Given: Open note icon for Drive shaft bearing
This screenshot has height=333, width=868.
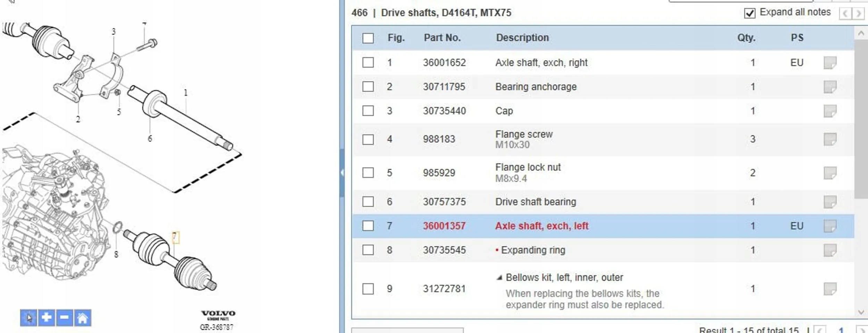Looking at the screenshot, I should [x=830, y=202].
